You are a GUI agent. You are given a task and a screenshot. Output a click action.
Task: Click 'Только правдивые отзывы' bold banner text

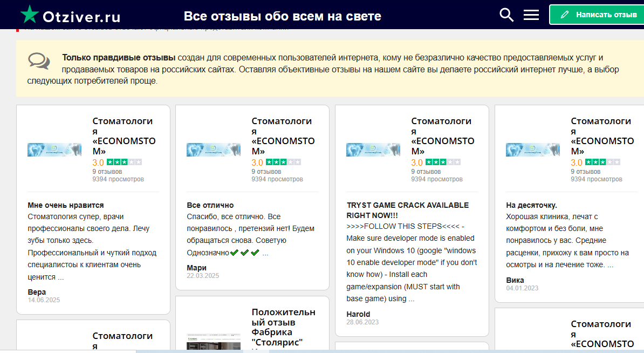coord(119,58)
